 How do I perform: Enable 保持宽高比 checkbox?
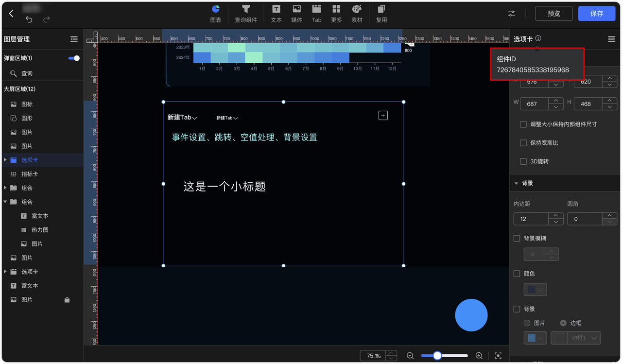click(523, 143)
